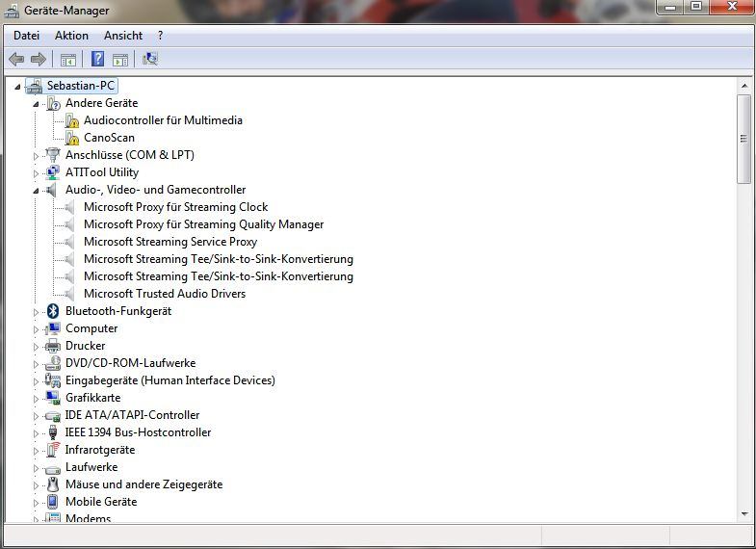Open the Help toolbar icon
The height and width of the screenshot is (549, 756).
pos(97,59)
